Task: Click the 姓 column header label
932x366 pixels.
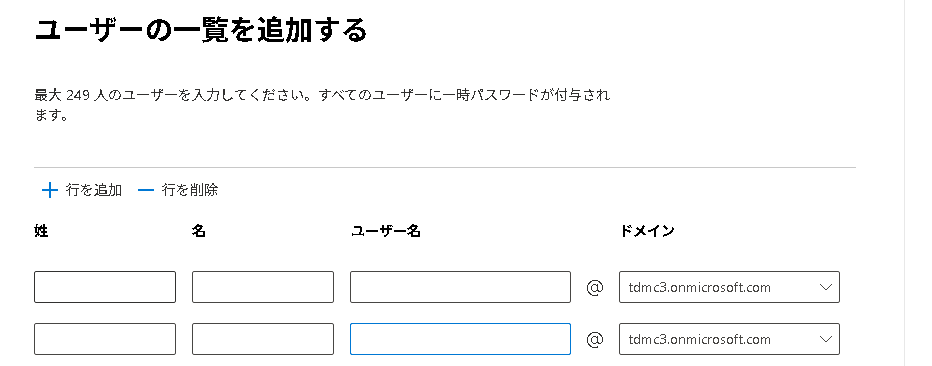Action: (41, 231)
